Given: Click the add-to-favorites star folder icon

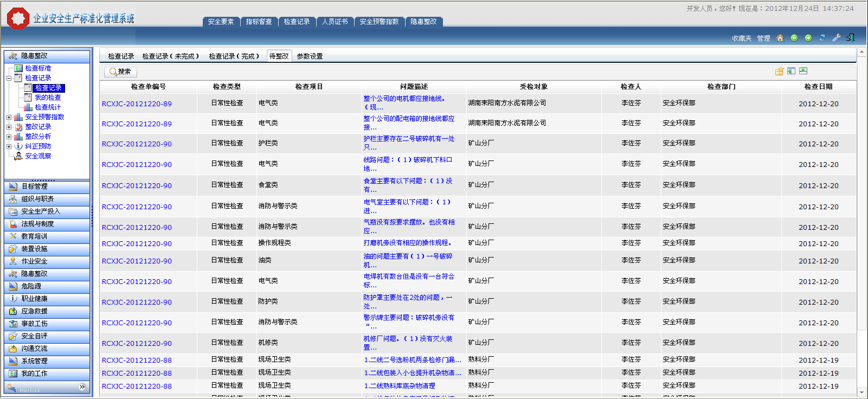Looking at the screenshot, I should click(x=779, y=71).
